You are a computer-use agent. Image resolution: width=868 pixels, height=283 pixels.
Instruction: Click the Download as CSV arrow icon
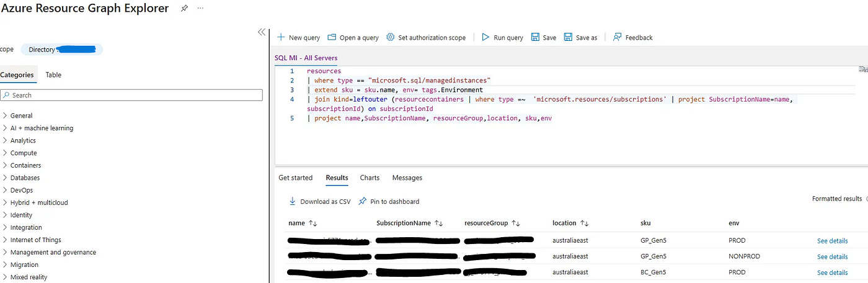point(293,201)
